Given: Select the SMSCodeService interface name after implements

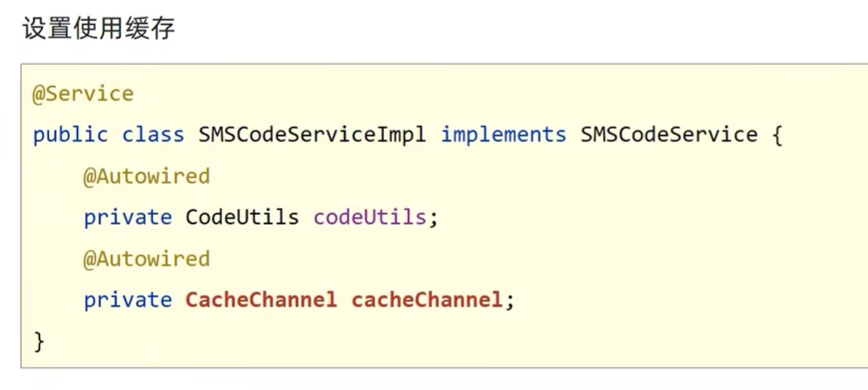Looking at the screenshot, I should (669, 135).
